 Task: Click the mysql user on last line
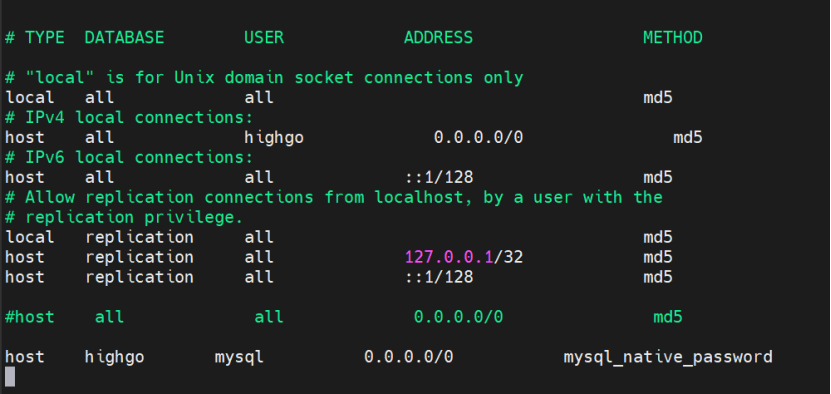coord(238,357)
